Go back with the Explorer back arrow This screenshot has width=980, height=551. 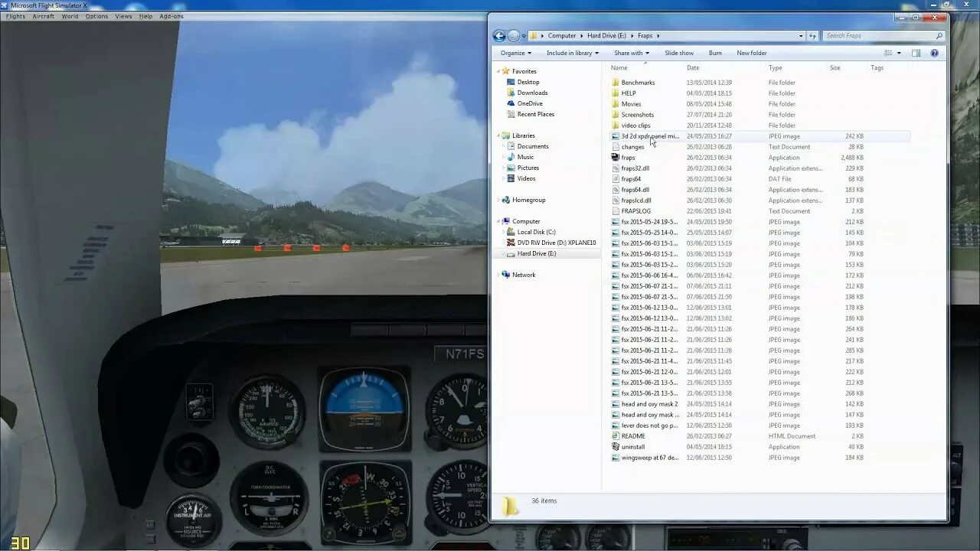499,35
